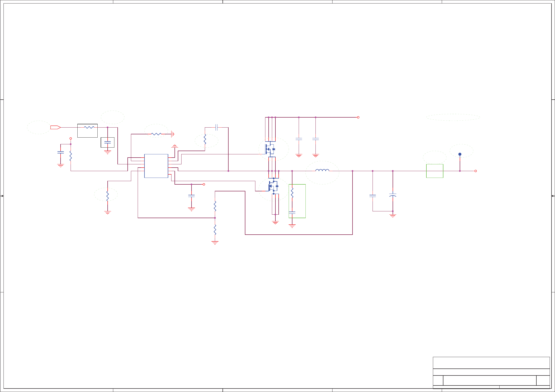Select the upside-down ground symbol above the IC
The height and width of the screenshot is (392, 555).
coord(175,146)
